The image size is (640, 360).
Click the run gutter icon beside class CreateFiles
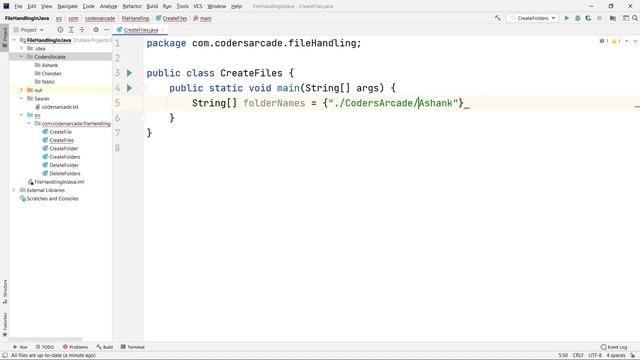coord(129,73)
